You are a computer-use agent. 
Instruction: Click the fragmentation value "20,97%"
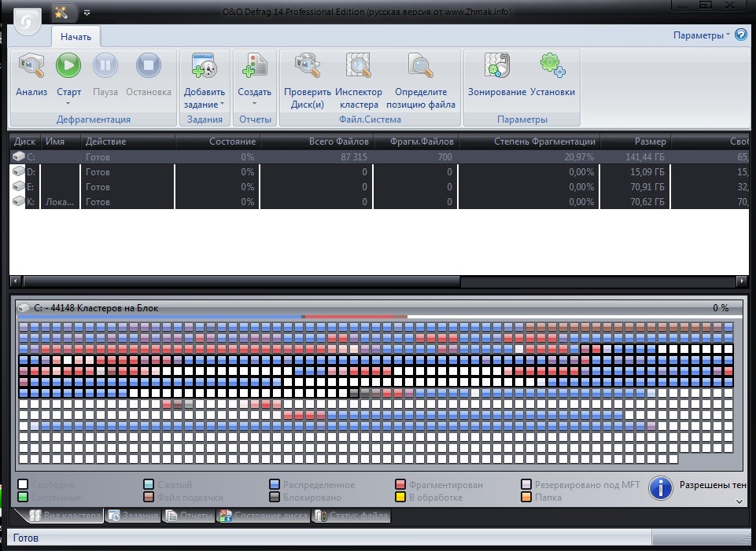click(578, 157)
